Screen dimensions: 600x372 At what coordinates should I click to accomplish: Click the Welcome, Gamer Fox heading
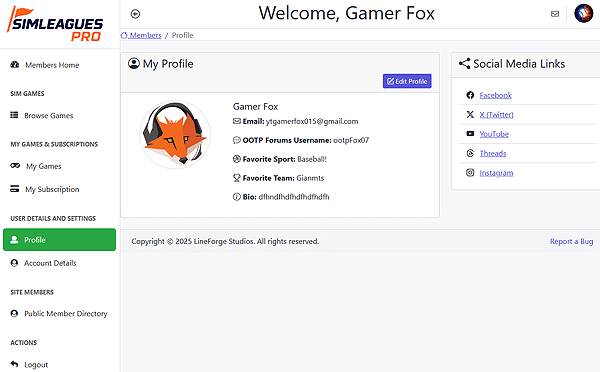coord(347,13)
